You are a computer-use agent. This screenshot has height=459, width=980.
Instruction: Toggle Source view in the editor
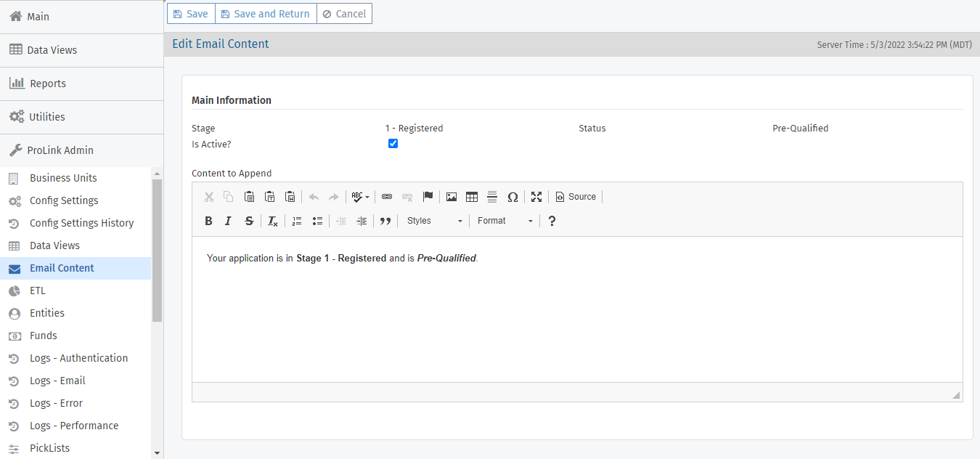[x=576, y=197]
